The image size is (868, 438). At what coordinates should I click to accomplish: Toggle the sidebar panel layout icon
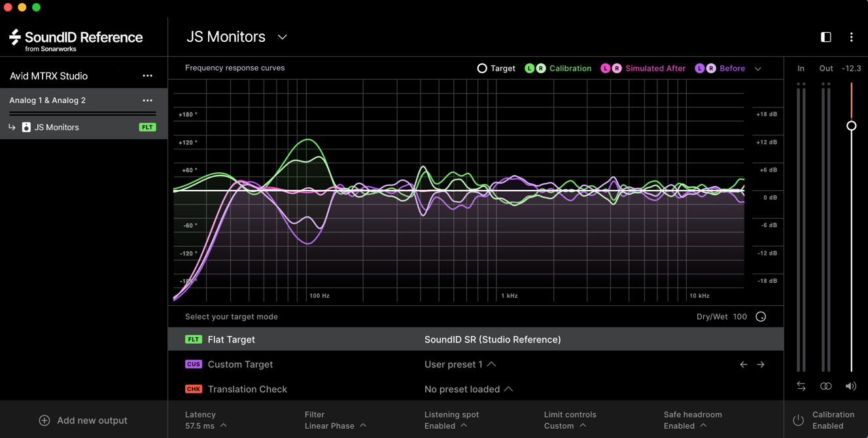click(826, 37)
